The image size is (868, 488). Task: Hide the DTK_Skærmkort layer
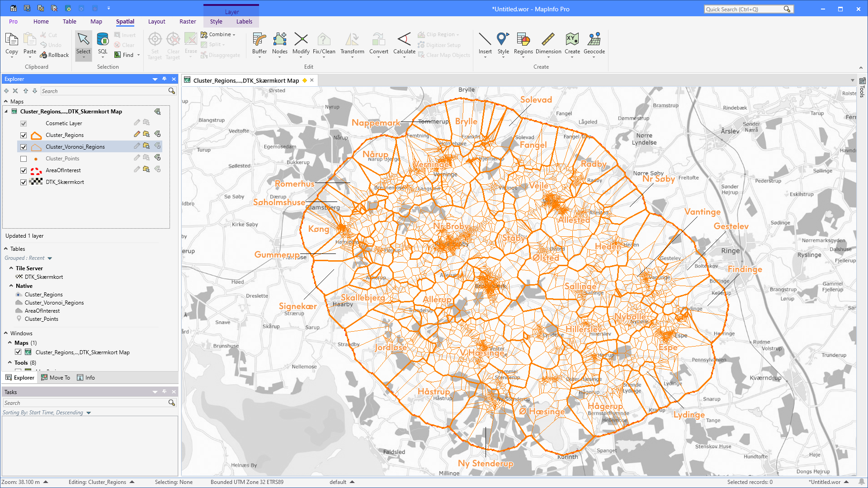(x=23, y=182)
